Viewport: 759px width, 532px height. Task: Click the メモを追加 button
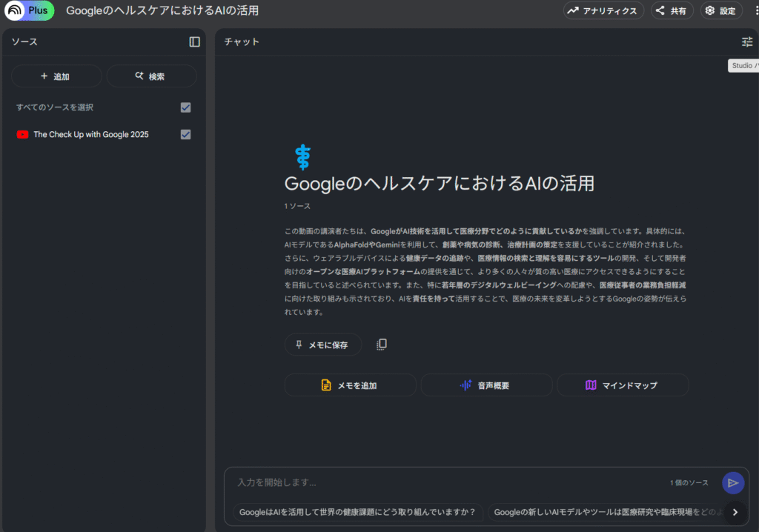coord(350,385)
